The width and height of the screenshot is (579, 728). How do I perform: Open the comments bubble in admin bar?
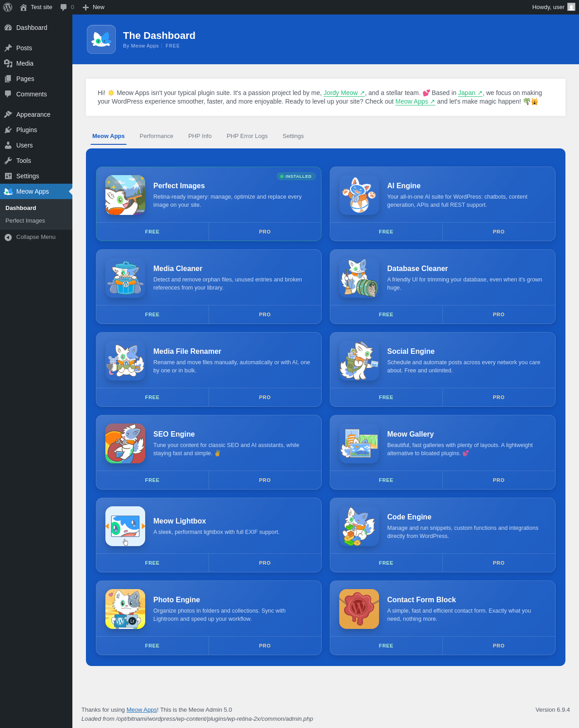(64, 7)
